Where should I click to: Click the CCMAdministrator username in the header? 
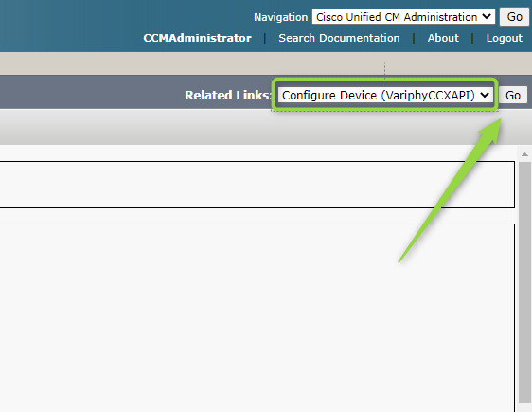[x=197, y=38]
